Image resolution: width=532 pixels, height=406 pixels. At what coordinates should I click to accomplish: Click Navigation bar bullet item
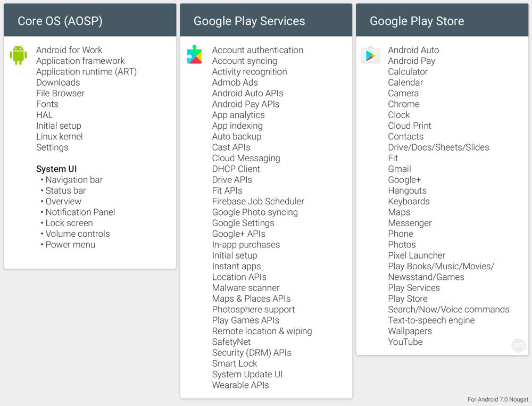74,180
